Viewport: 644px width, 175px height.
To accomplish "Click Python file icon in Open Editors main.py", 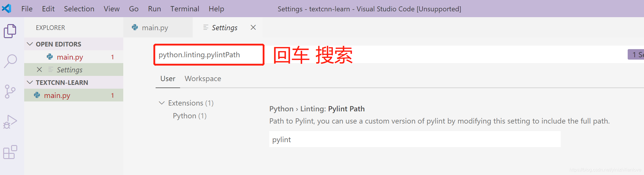I will [x=50, y=57].
